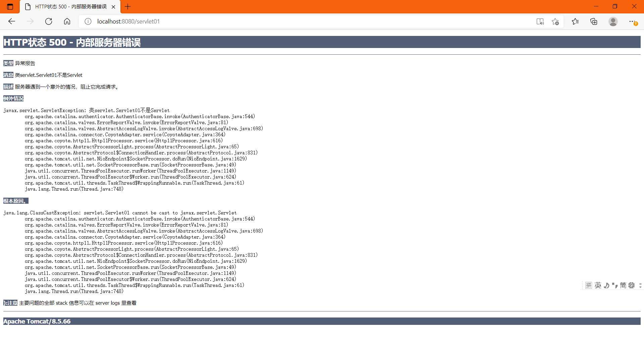Close the HTTP 500 error tab
The width and height of the screenshot is (644, 344).
(x=113, y=7)
